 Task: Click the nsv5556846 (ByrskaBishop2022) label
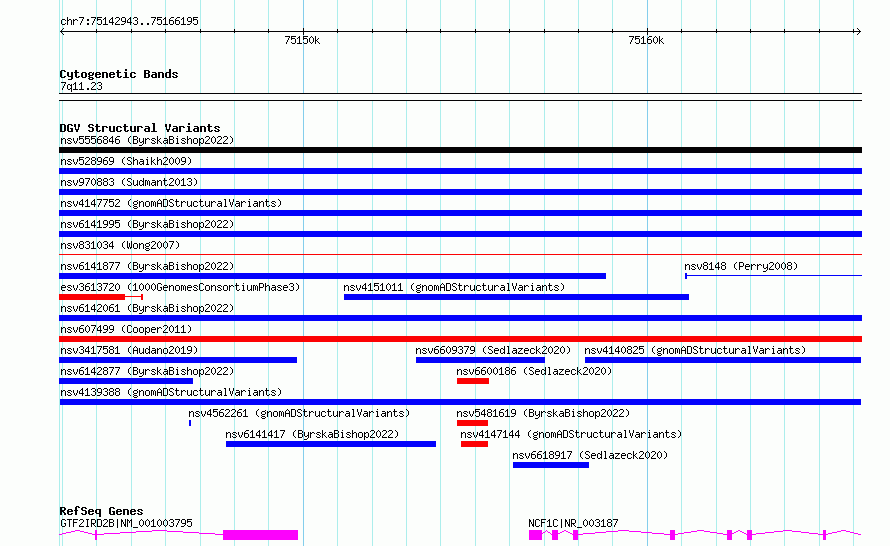tap(147, 140)
